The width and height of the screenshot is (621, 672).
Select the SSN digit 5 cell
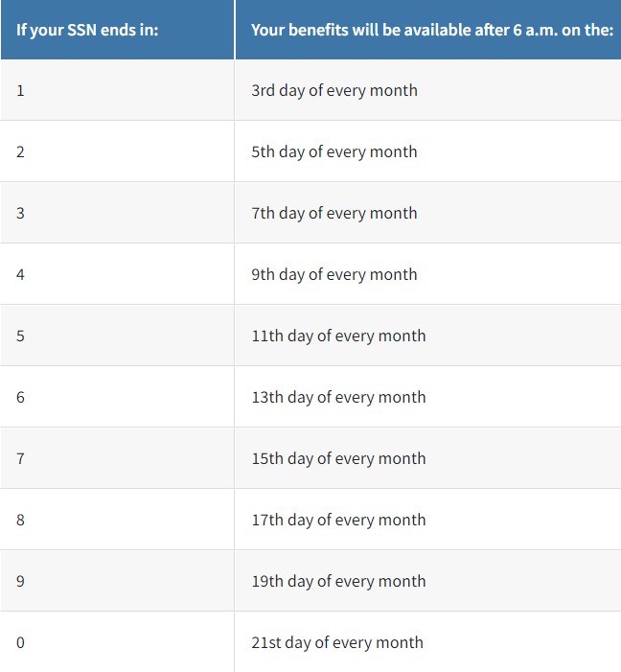point(117,336)
